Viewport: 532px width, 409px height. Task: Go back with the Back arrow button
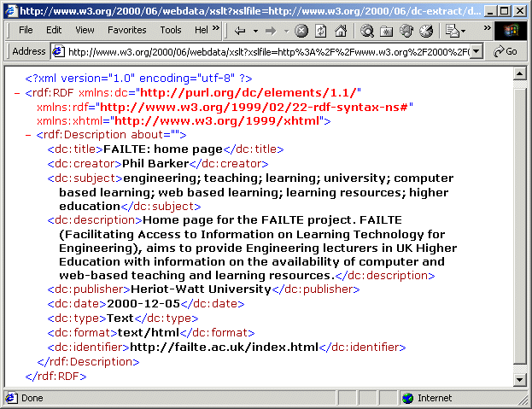click(x=240, y=31)
